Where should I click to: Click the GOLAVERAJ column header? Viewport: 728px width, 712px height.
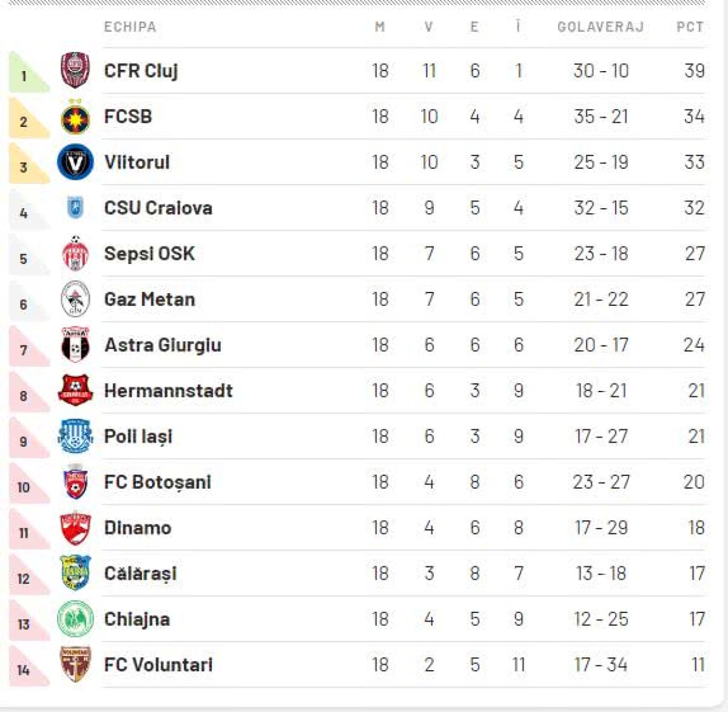601,27
